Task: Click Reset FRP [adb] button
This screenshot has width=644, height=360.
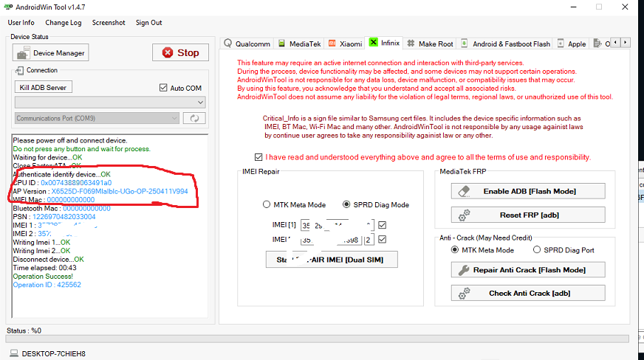Action: coord(528,215)
